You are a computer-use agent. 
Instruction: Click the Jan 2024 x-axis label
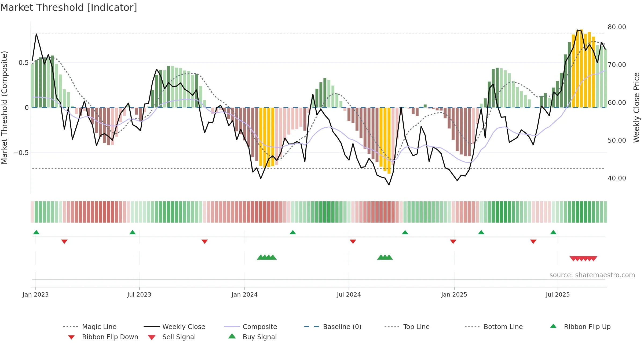[245, 295]
